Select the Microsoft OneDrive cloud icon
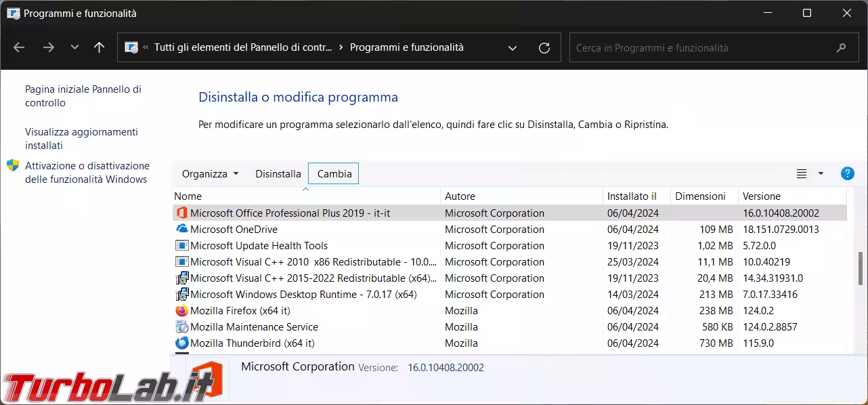The width and height of the screenshot is (868, 405). 181,230
